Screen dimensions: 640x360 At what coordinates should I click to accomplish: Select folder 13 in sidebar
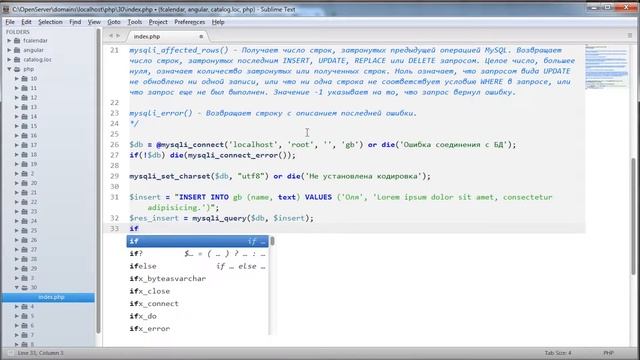point(33,107)
